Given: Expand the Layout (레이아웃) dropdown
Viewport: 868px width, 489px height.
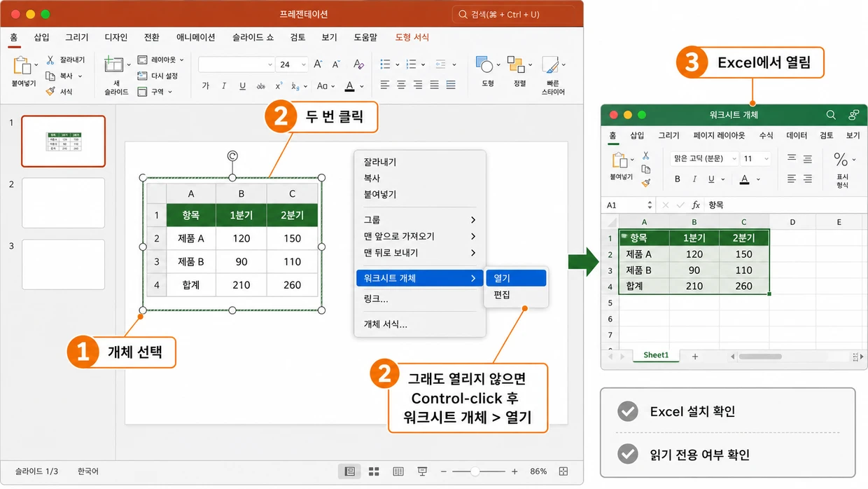Looking at the screenshot, I should [181, 60].
